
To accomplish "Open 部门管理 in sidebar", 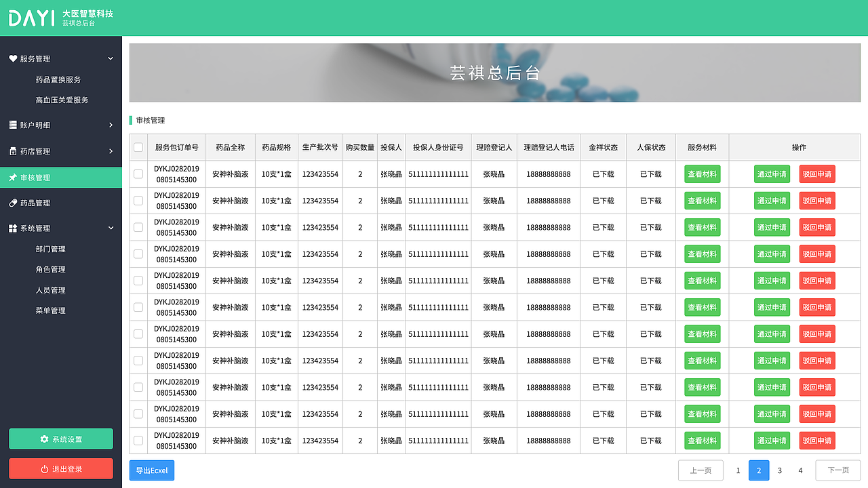I will click(51, 249).
